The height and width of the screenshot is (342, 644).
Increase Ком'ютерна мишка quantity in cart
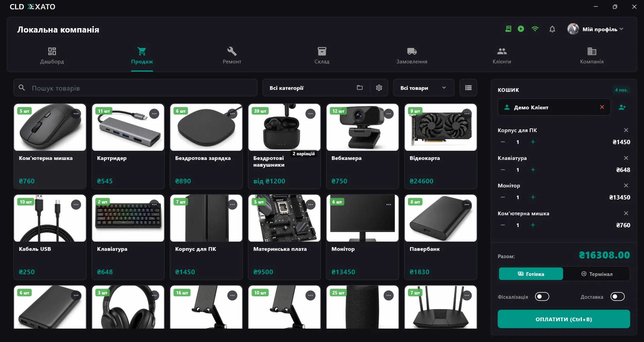pos(533,225)
